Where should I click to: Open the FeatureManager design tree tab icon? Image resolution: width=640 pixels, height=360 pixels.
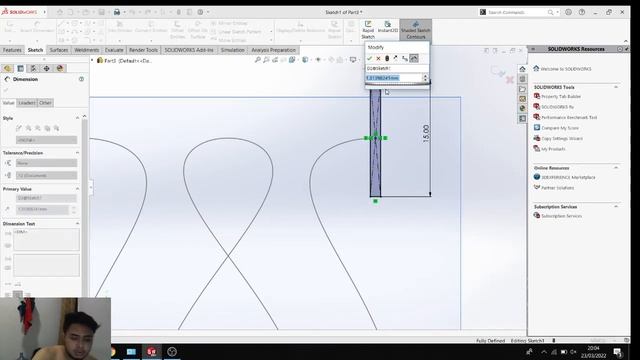tap(7, 68)
